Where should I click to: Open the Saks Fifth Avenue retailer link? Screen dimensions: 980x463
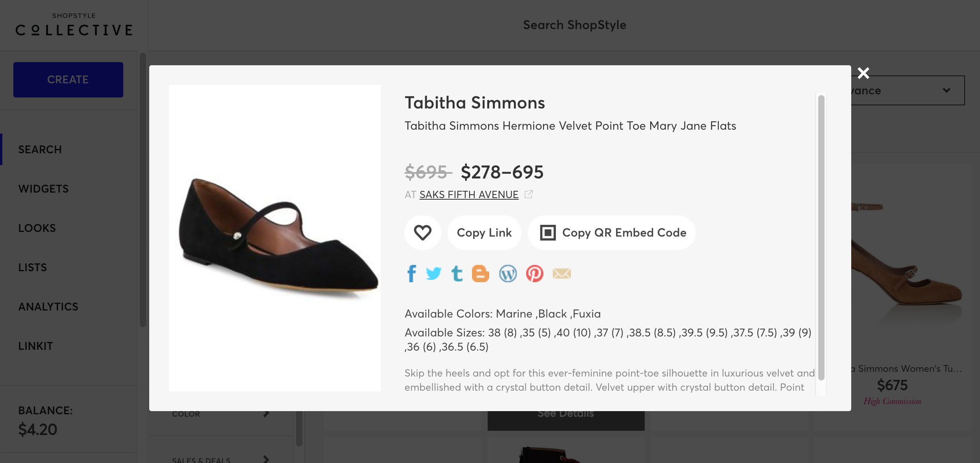pos(469,195)
